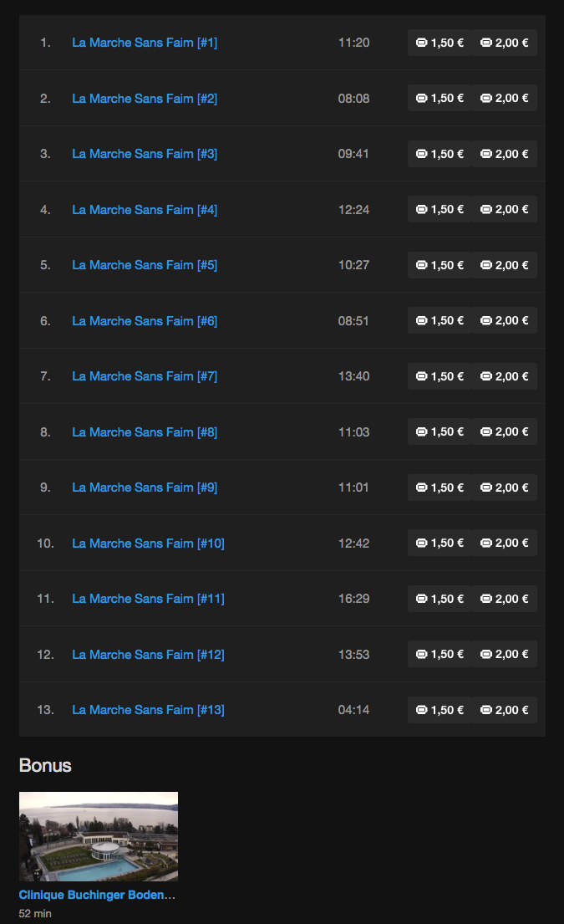Click ticket icon on episode 9's 1,50 € button
Screen dimensions: 564x924
coord(421,488)
